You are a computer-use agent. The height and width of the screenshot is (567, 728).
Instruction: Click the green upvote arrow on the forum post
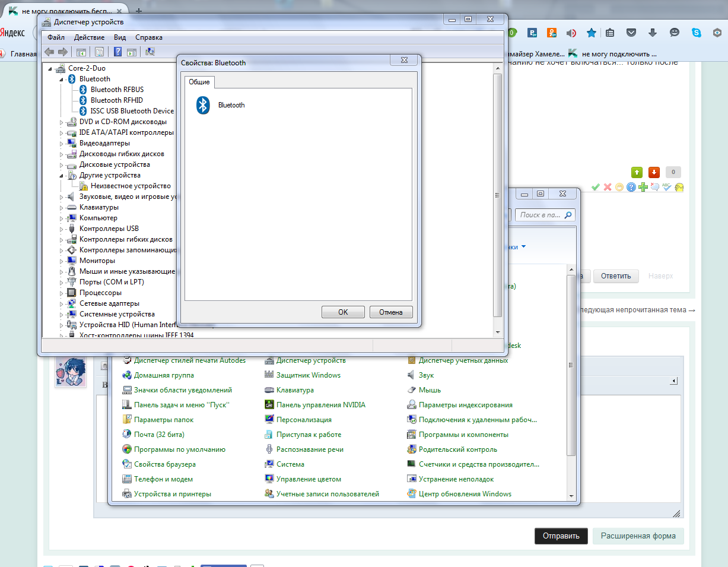(x=637, y=172)
